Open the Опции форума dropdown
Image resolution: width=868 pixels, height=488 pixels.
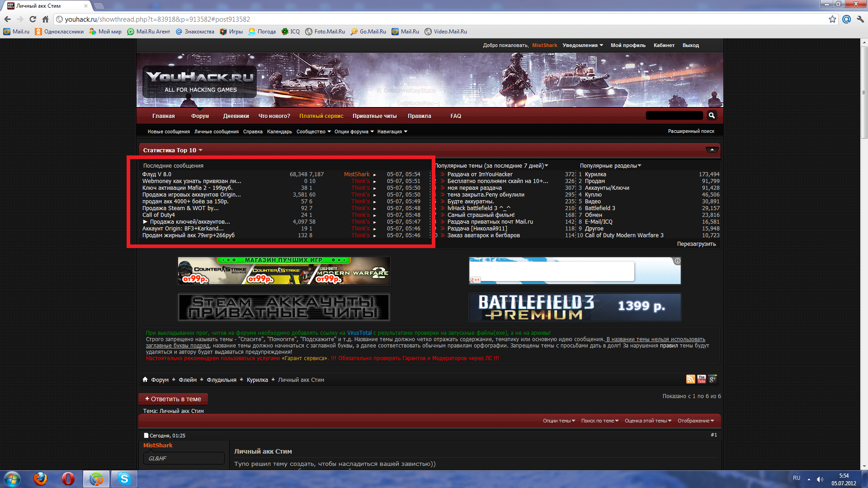(354, 131)
